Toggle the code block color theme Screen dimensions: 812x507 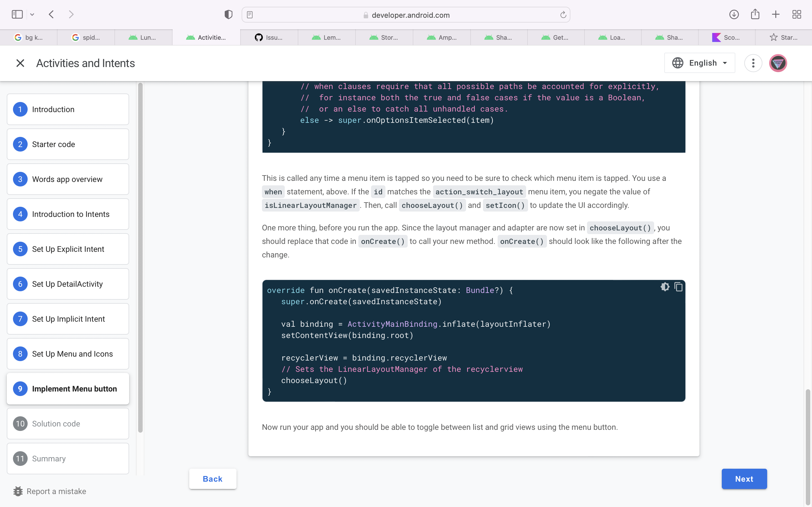click(x=665, y=287)
